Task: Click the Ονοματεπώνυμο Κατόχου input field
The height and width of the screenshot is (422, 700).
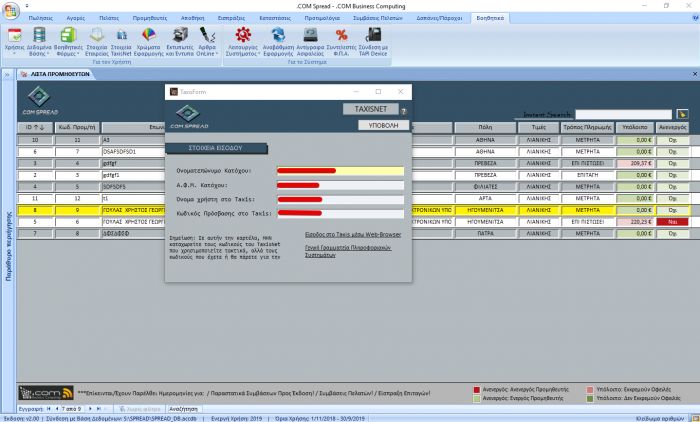Action: tap(340, 171)
